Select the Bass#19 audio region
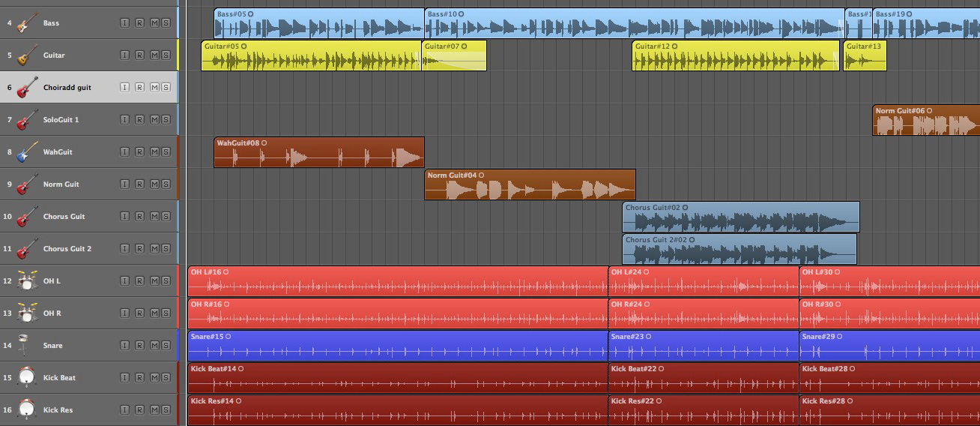 (926, 23)
